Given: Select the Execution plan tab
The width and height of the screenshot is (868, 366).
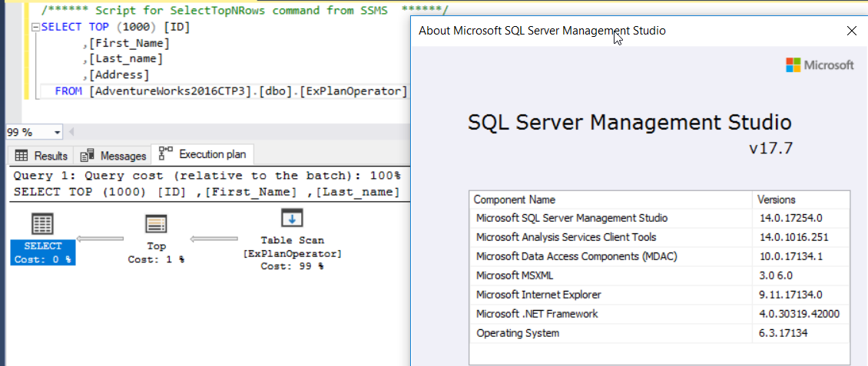Looking at the screenshot, I should tap(204, 154).
